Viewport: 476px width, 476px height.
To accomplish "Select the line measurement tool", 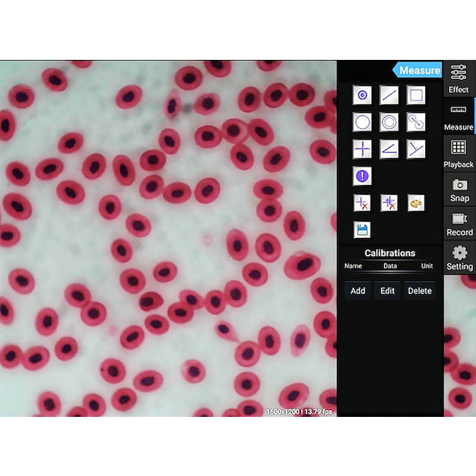I will coord(389,95).
